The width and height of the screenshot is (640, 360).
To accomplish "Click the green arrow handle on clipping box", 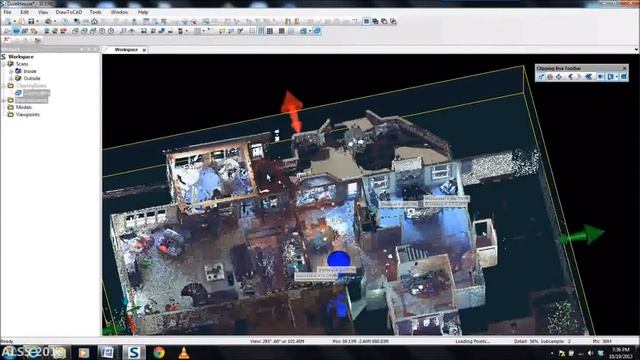I will point(582,235).
